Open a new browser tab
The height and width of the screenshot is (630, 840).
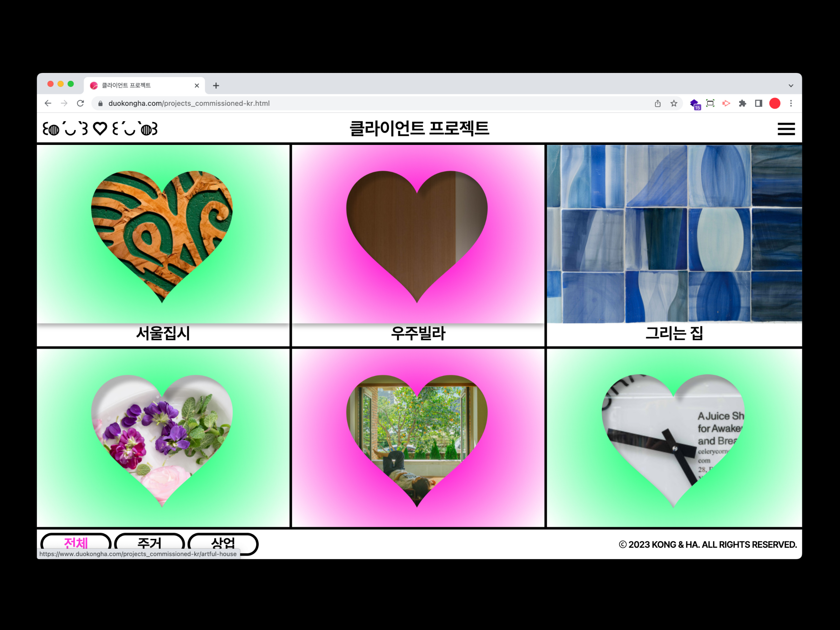(216, 86)
